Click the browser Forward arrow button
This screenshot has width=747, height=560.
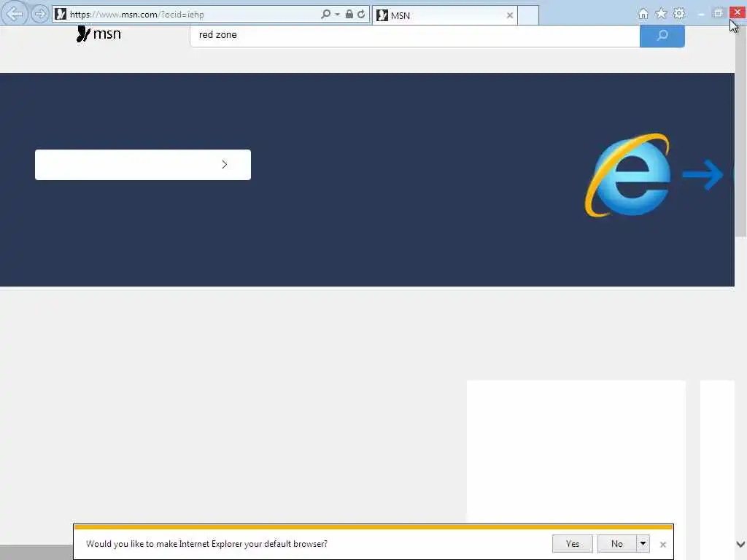40,15
